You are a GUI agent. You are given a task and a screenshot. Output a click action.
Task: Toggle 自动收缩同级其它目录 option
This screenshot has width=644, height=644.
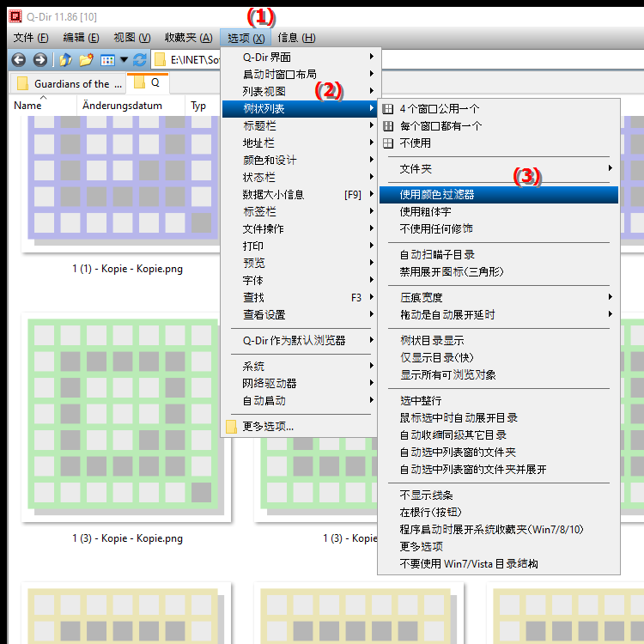498,435
